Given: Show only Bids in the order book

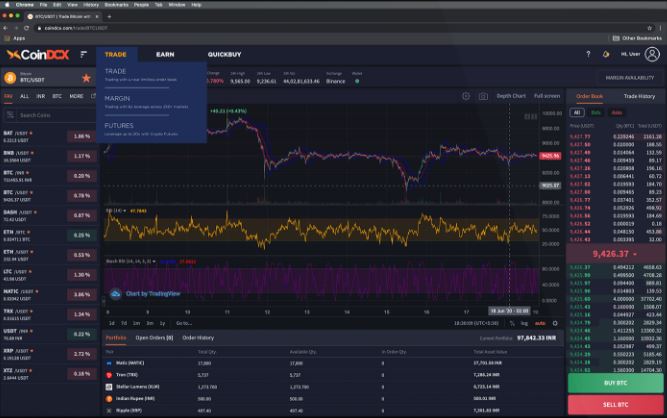Looking at the screenshot, I should click(x=596, y=113).
